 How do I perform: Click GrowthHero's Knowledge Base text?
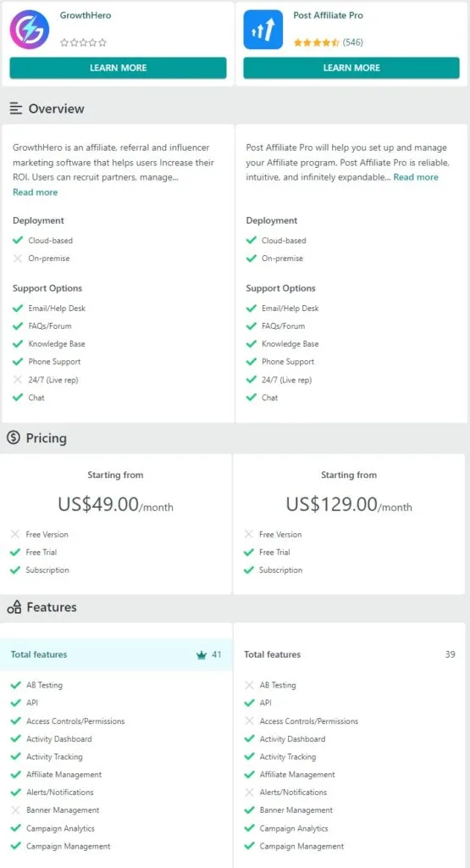pos(57,344)
